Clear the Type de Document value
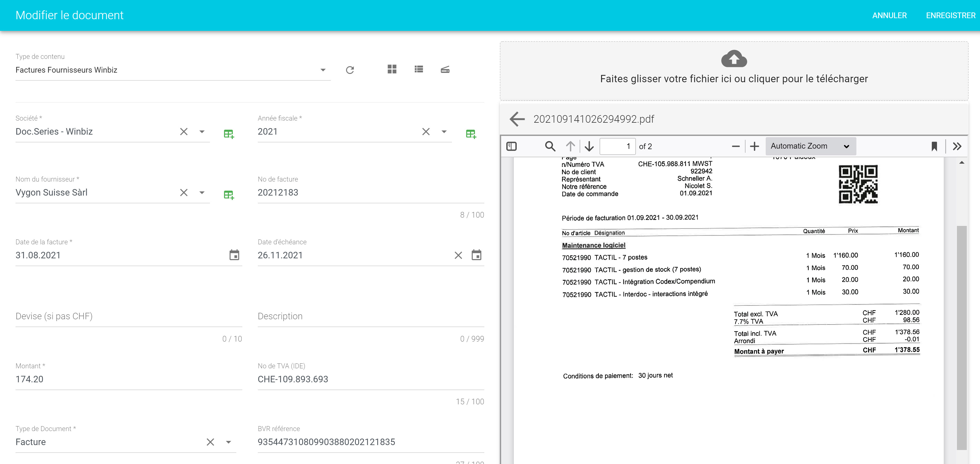980x464 pixels. coord(210,442)
